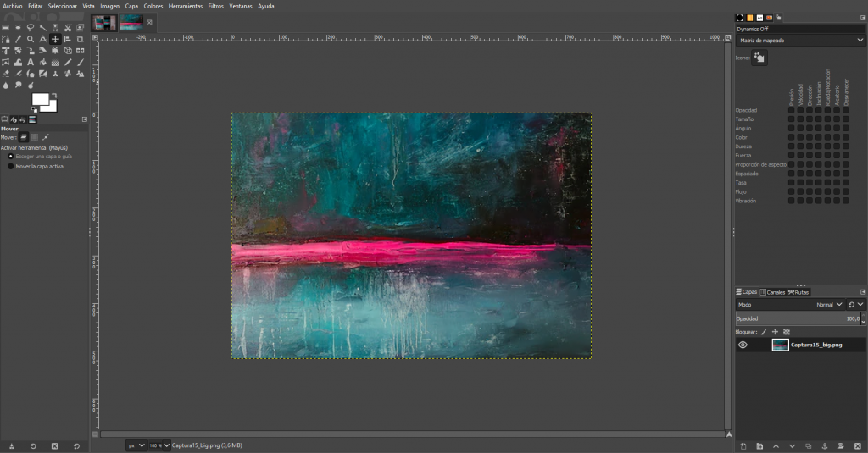Switch to the Canales tab
The width and height of the screenshot is (868, 453).
pos(772,292)
